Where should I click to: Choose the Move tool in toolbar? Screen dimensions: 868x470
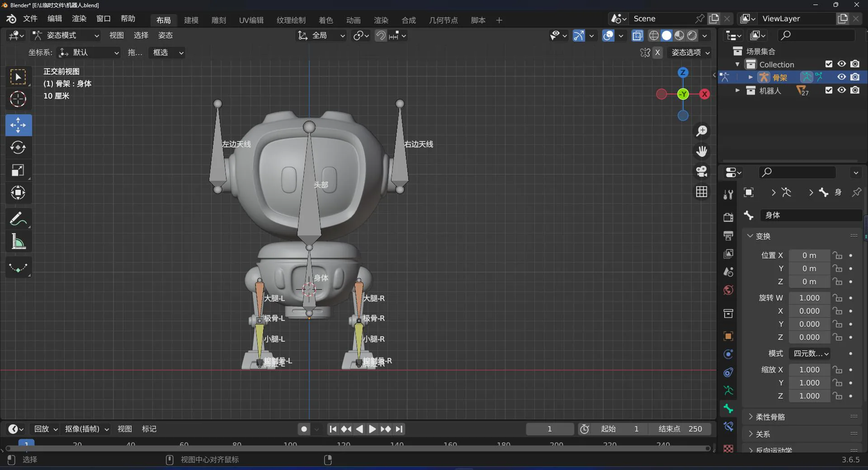18,125
